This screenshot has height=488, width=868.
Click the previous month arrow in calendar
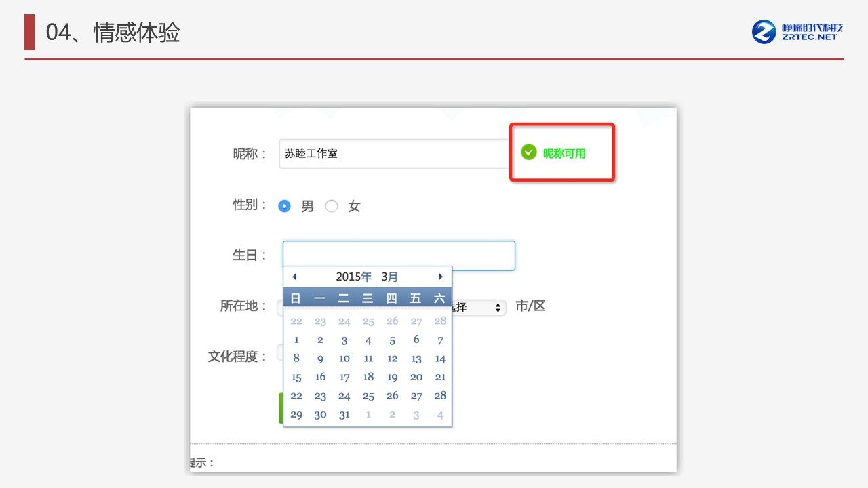294,277
